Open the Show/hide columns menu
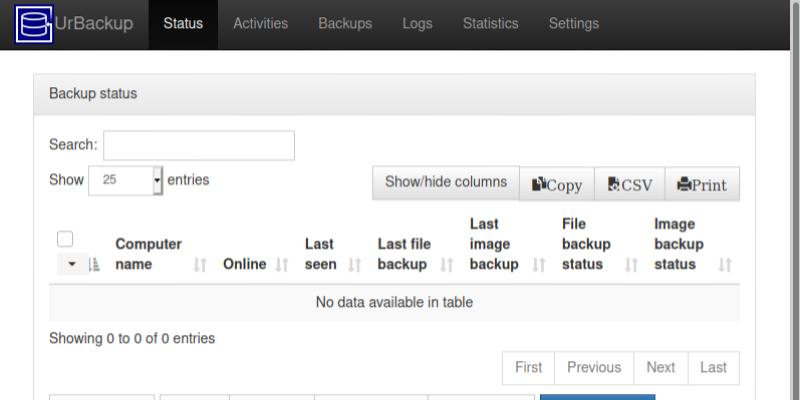Viewport: 800px width, 400px height. [446, 183]
